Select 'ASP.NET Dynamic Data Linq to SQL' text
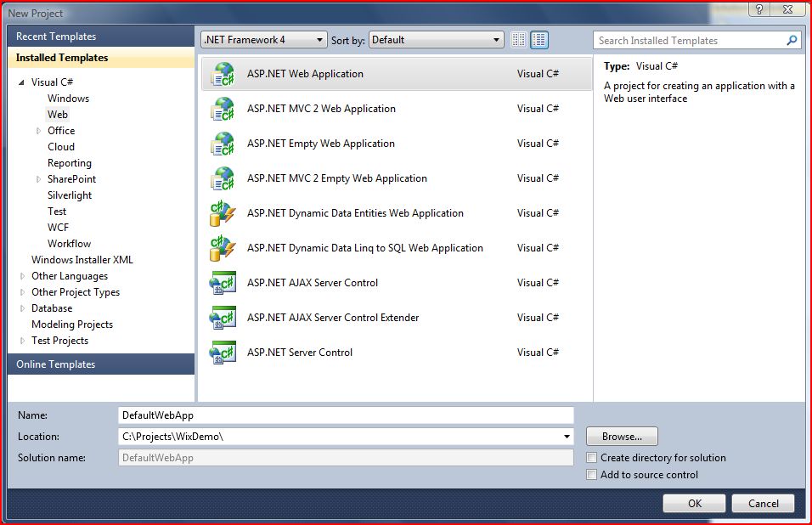Viewport: 812px width, 525px height. coord(364,248)
